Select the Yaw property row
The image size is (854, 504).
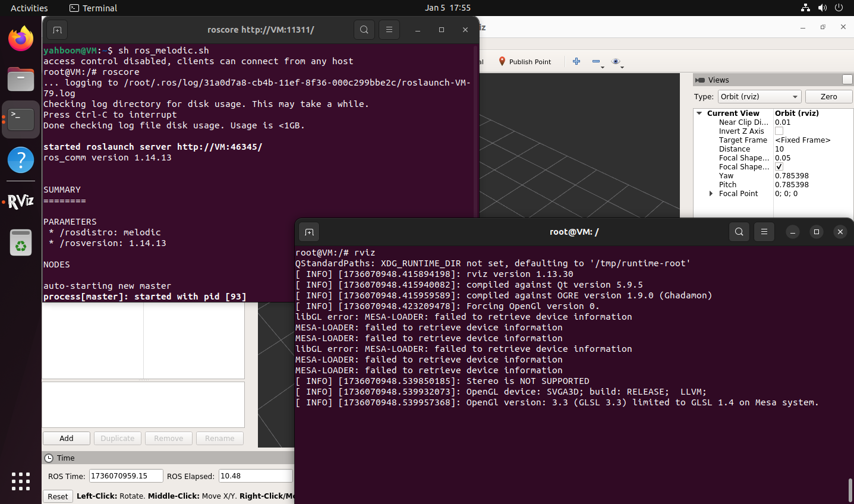coord(773,175)
